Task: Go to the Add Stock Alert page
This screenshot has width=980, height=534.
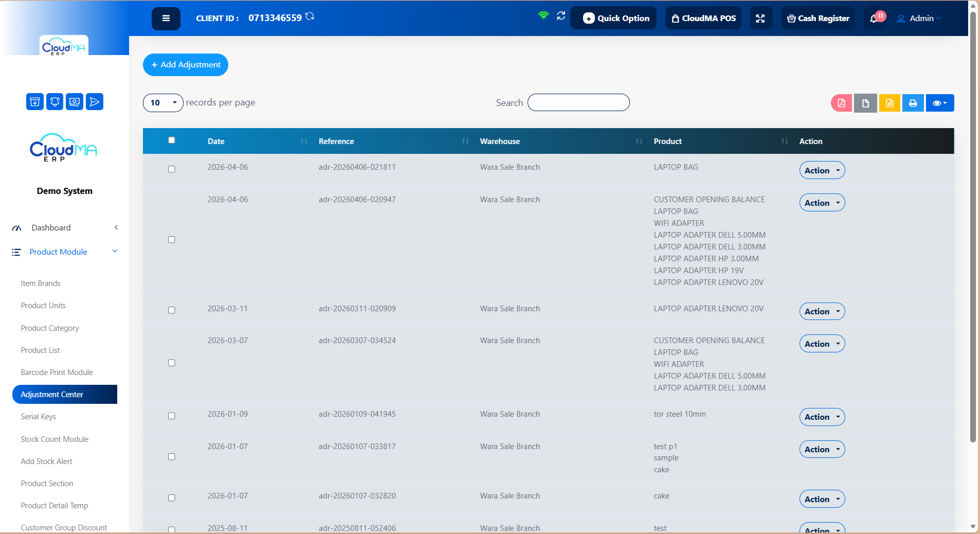Action: pyautogui.click(x=46, y=461)
